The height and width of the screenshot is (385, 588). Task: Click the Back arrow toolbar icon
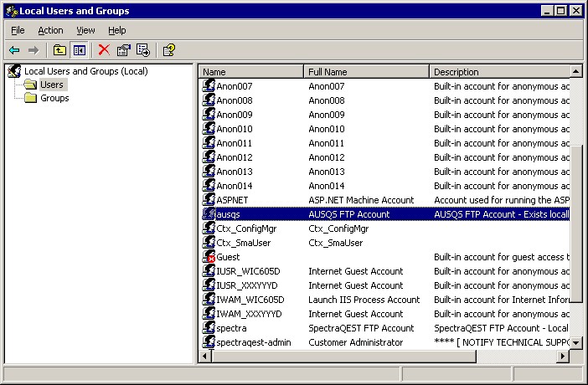pyautogui.click(x=15, y=50)
